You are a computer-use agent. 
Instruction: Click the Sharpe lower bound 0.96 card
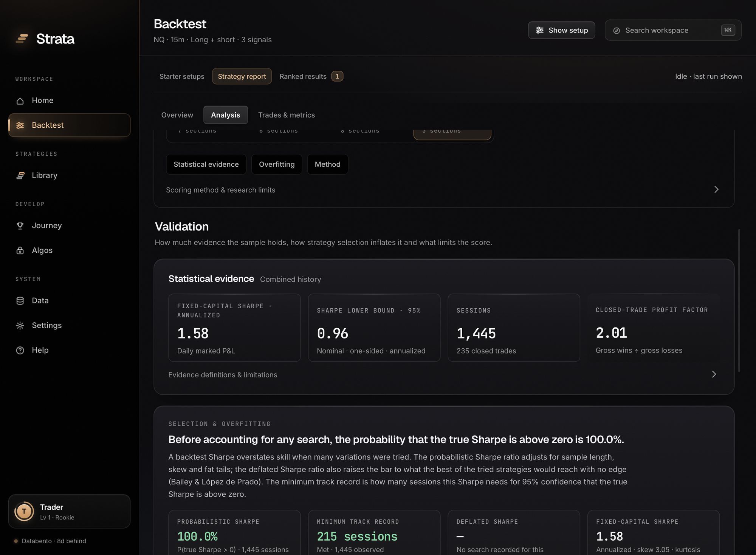pos(374,328)
